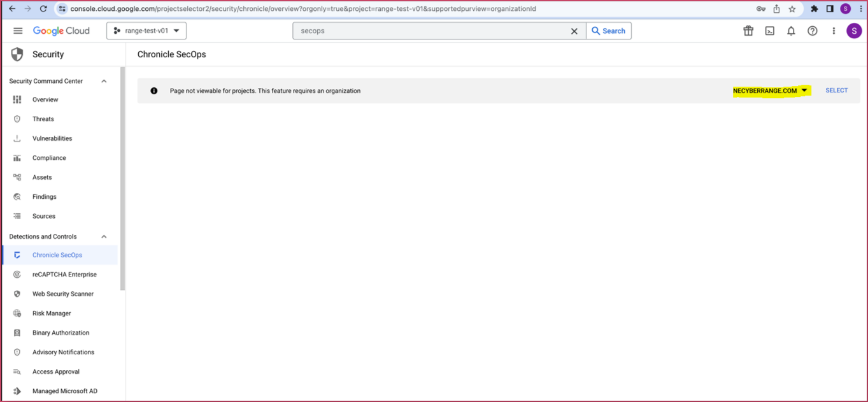The width and height of the screenshot is (868, 402).
Task: Open the Google Cloud hamburger navigation menu
Action: coord(18,31)
